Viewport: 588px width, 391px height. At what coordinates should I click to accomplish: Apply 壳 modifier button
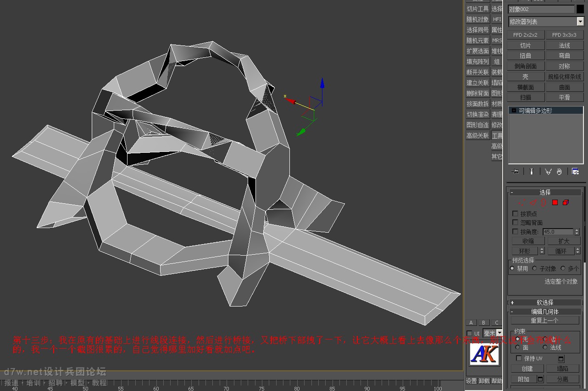click(x=526, y=77)
